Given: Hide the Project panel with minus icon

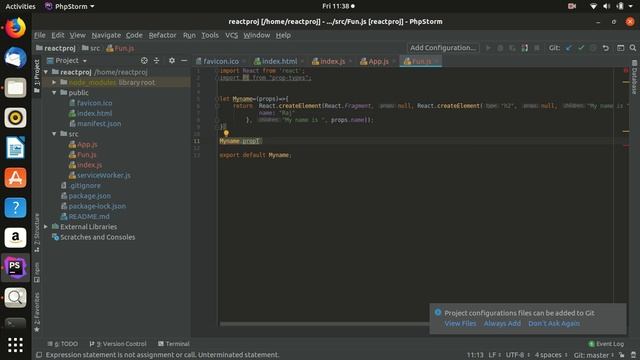Looking at the screenshot, I should 184,60.
